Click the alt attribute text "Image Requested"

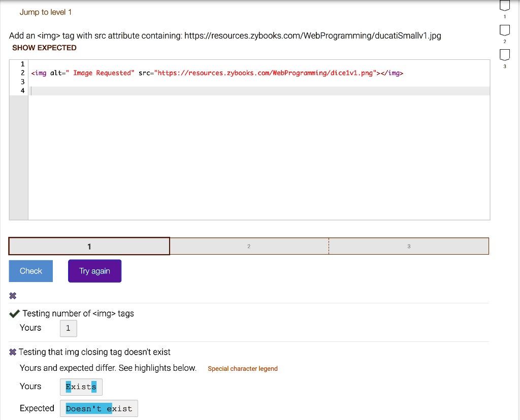104,73
